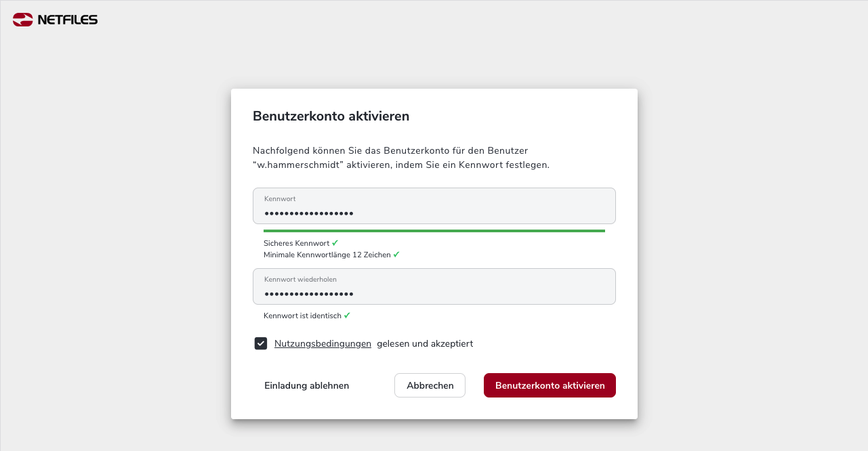
Task: Click the Benutzerkonto aktivieren dialog heading
Action: click(x=331, y=116)
